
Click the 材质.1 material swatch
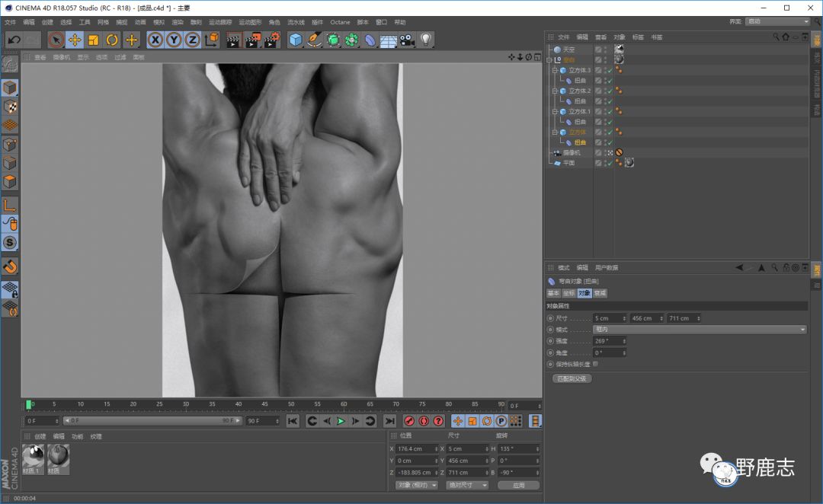click(33, 457)
